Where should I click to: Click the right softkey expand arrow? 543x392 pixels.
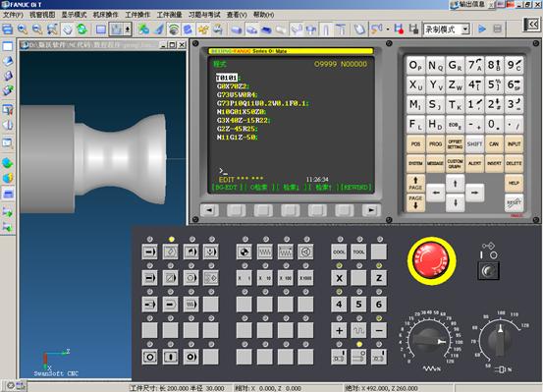[x=371, y=210]
